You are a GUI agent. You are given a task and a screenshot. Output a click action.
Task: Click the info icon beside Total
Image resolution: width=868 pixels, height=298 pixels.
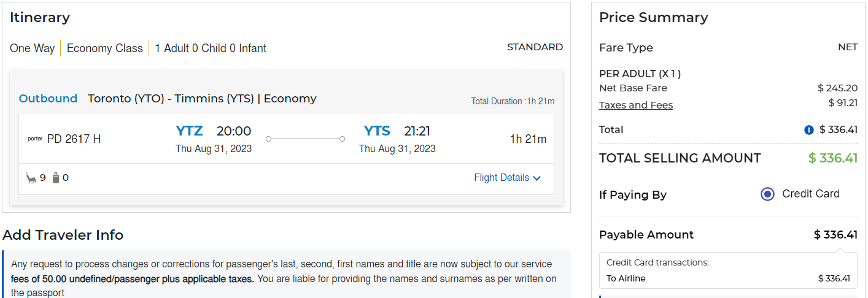809,130
